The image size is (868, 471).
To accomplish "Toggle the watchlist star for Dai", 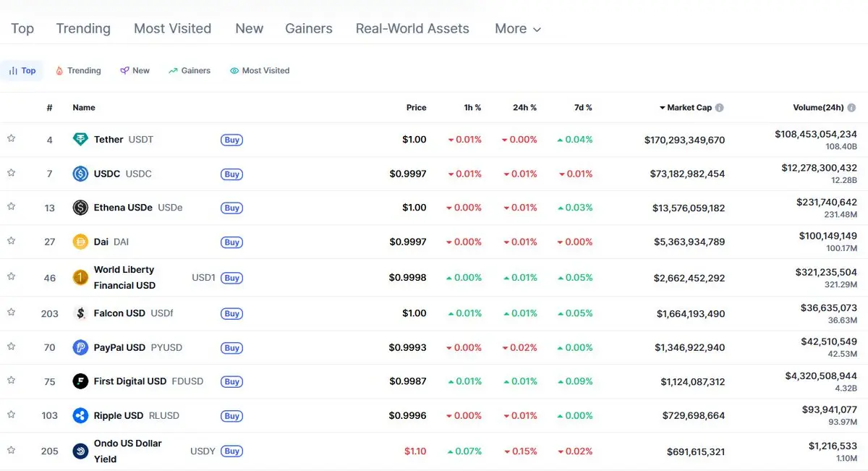I will [12, 240].
